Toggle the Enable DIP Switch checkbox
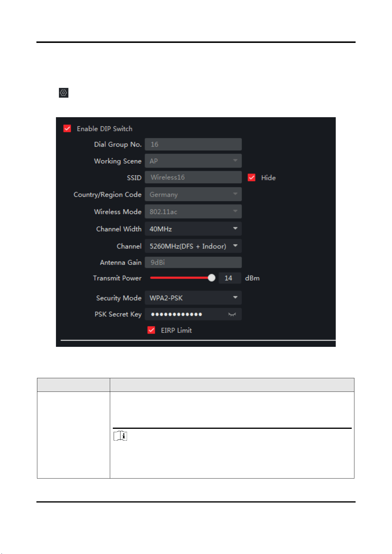The height and width of the screenshot is (554, 392). coord(67,128)
